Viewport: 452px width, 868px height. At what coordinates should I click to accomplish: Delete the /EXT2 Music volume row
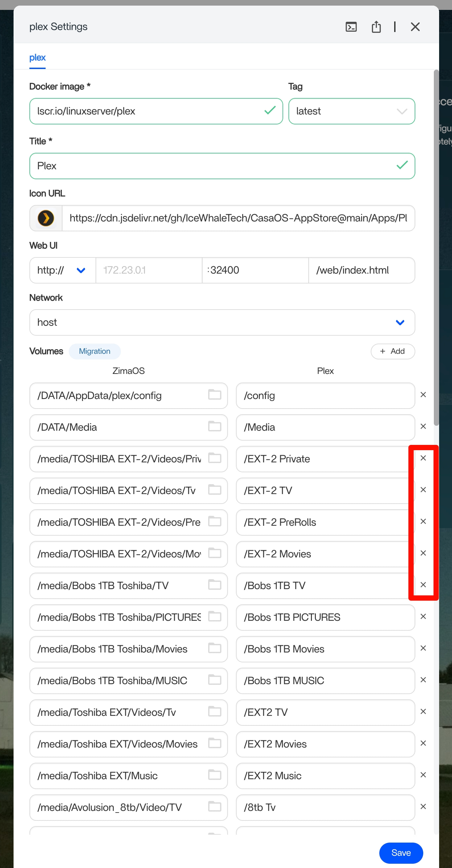423,775
